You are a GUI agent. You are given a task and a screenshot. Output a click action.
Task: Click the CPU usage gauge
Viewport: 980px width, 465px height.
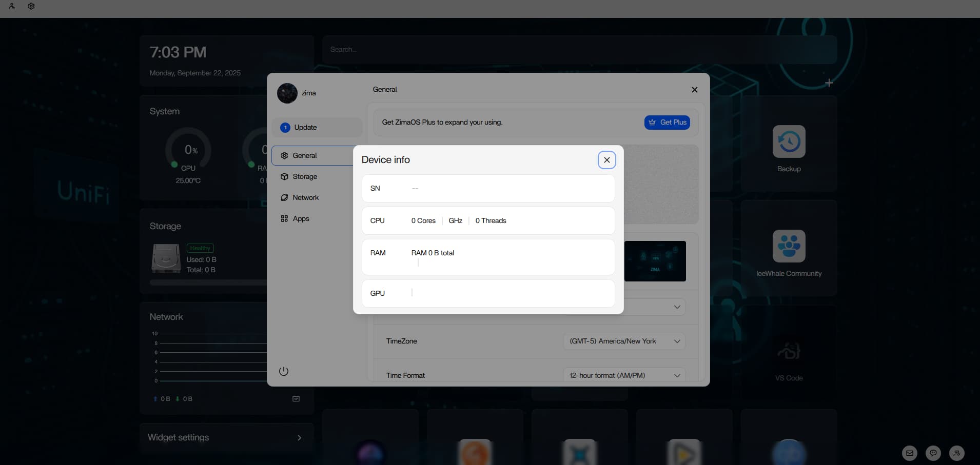click(188, 150)
